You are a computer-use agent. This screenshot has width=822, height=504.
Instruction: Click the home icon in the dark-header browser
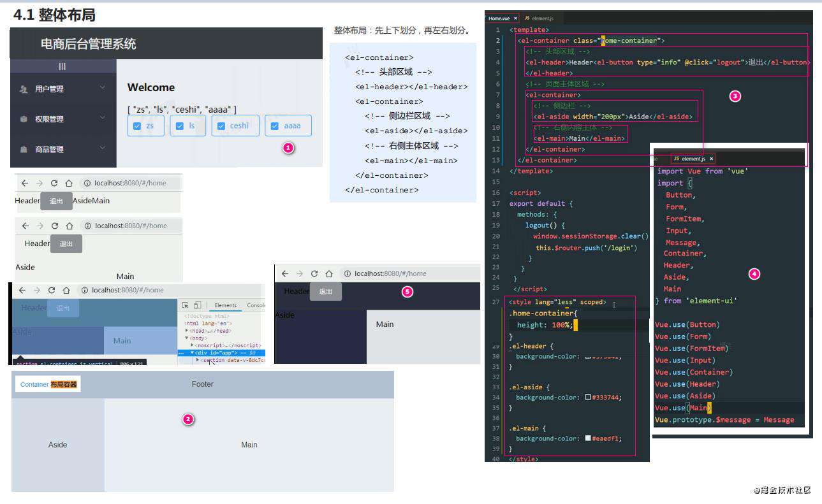(x=329, y=273)
